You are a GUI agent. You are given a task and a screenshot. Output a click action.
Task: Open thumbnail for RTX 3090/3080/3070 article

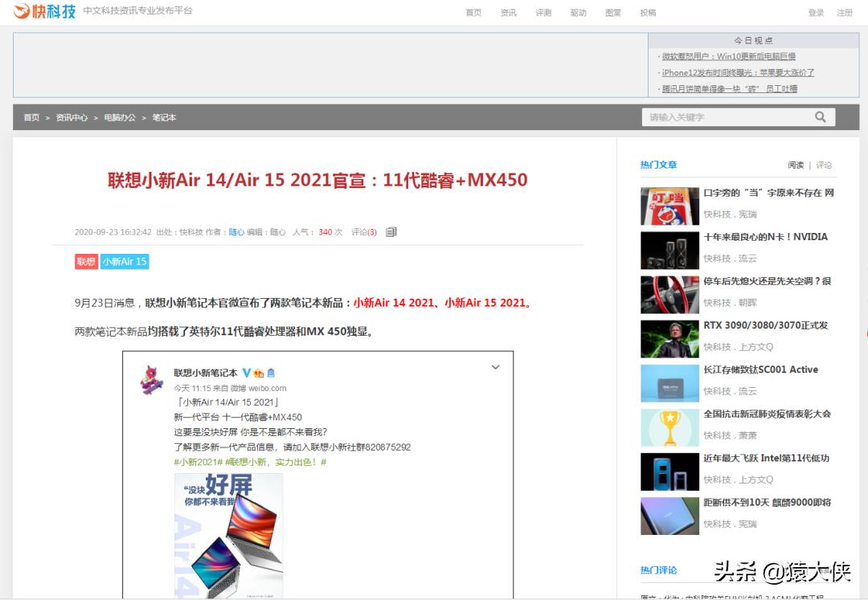click(669, 339)
